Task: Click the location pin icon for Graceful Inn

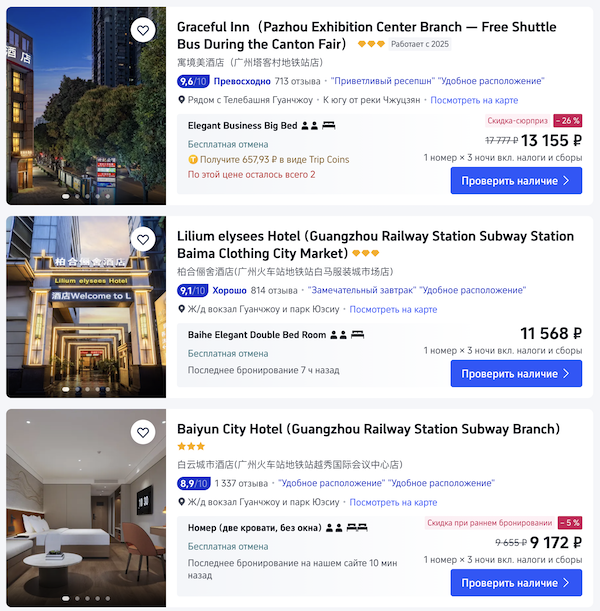Action: [x=181, y=100]
